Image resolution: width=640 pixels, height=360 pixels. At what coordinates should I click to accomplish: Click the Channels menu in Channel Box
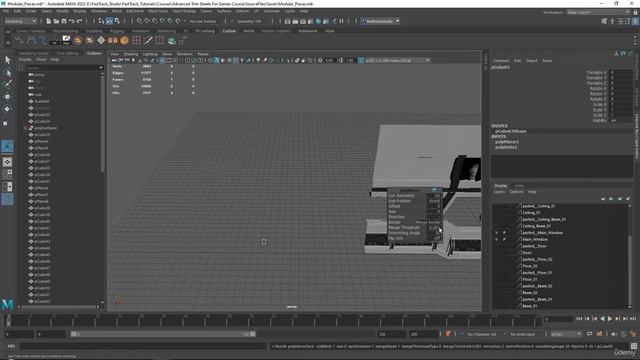pyautogui.click(x=501, y=61)
